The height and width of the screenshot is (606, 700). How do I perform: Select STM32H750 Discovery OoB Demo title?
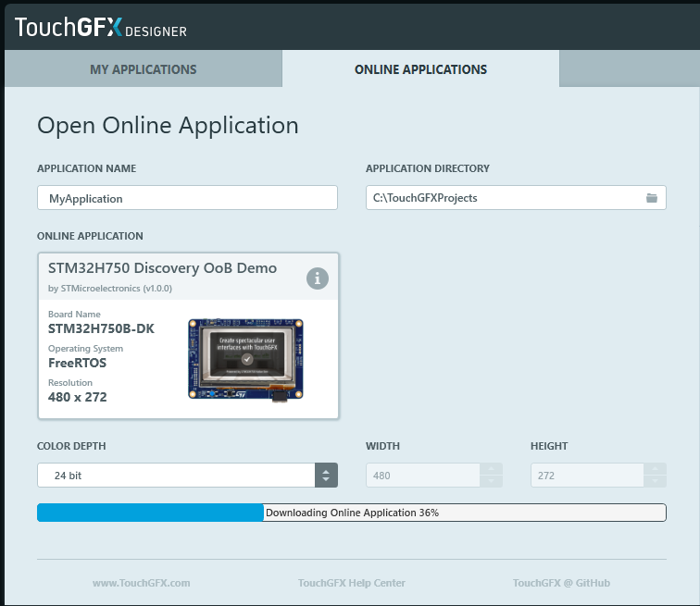pos(163,268)
